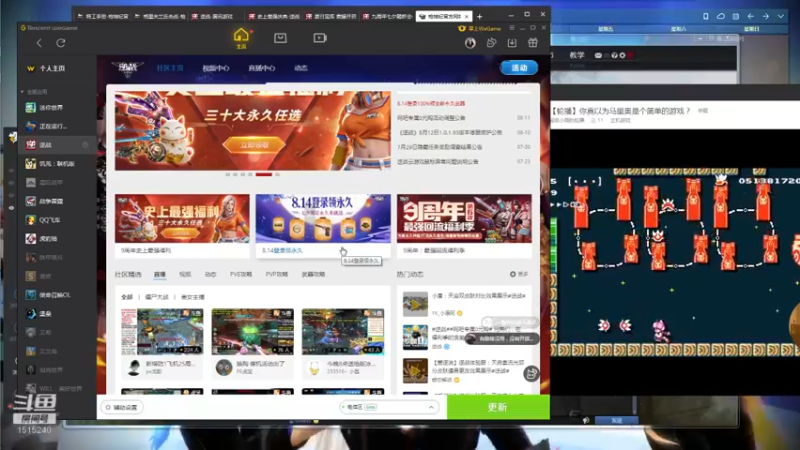Open a new browser tab with plus button
This screenshot has width=800, height=450.
tap(479, 17)
